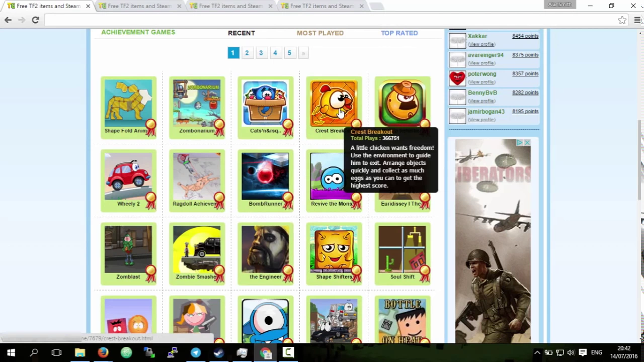Click the AdChoices triangle icon on ad
The image size is (644, 362).
[520, 143]
